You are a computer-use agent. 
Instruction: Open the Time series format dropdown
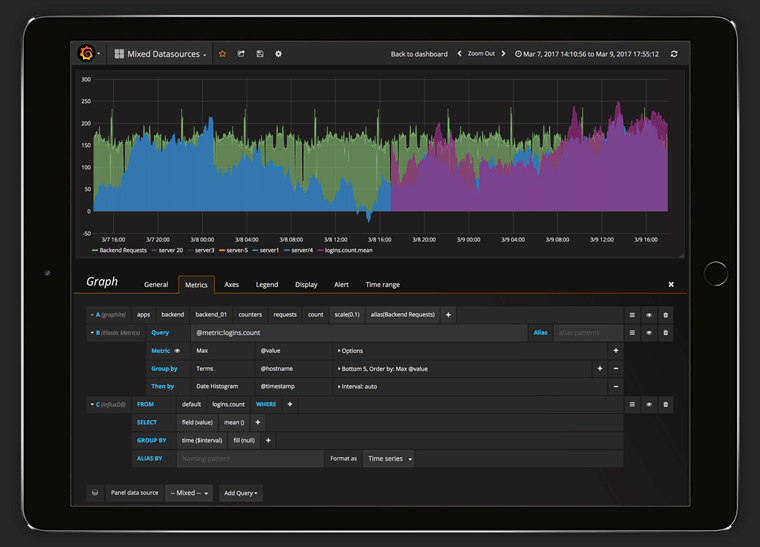pyautogui.click(x=389, y=459)
